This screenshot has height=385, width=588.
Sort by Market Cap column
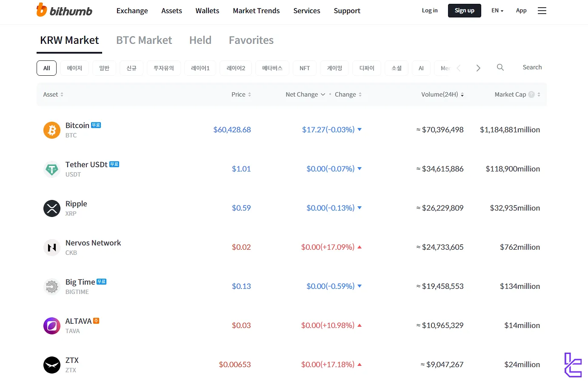(517, 94)
